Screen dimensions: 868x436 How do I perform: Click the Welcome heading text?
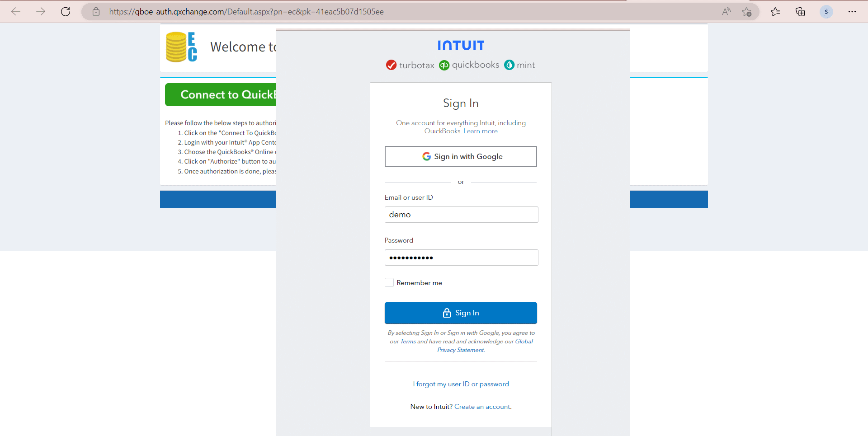tap(243, 47)
